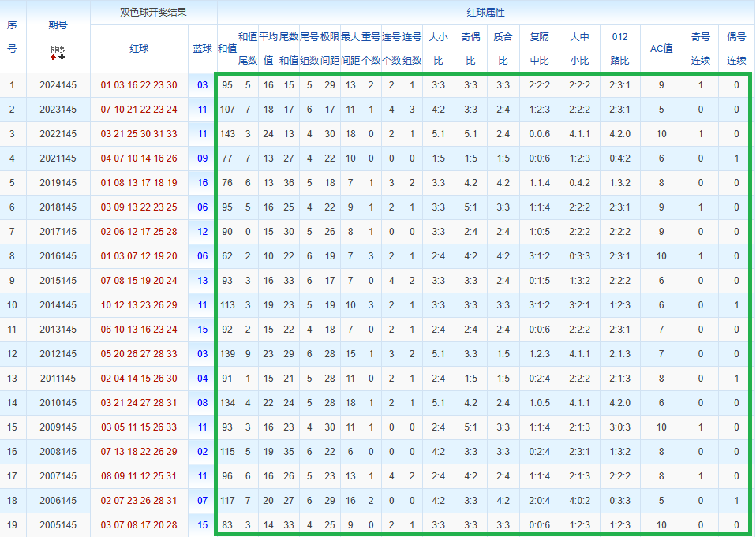This screenshot has height=537, width=756.
Task: Select issue number 2013145
Action: point(58,330)
